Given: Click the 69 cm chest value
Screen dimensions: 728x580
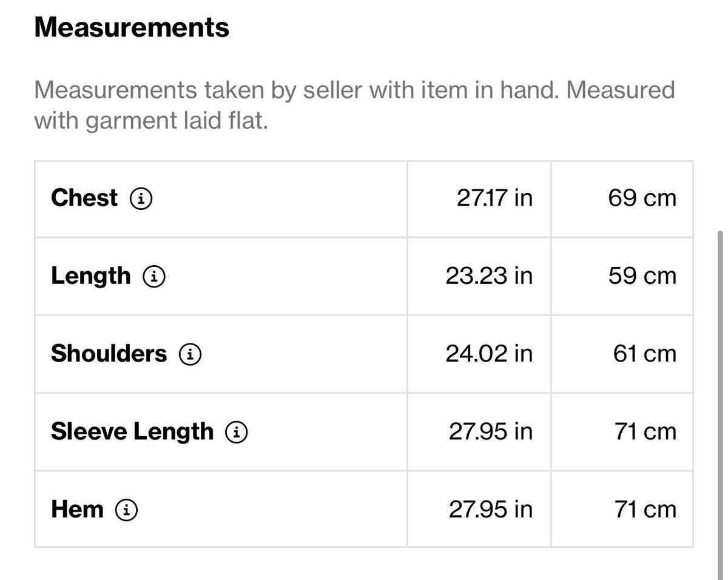Looking at the screenshot, I should pyautogui.click(x=642, y=198).
